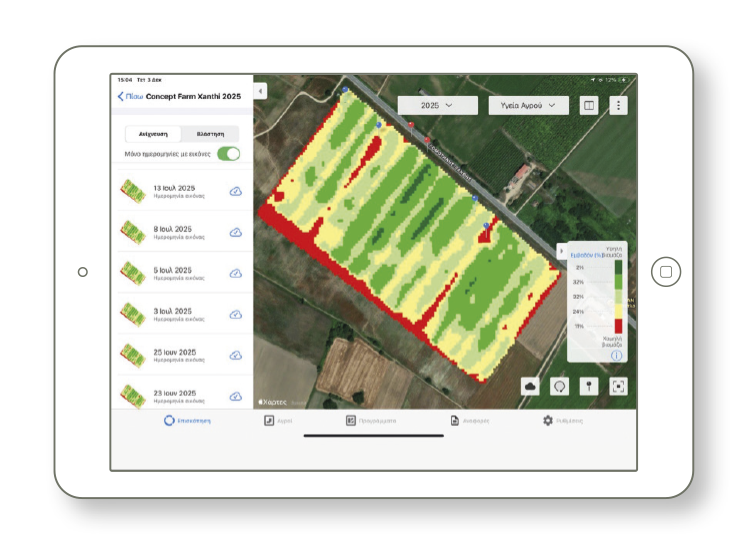This screenshot has width=753, height=552.
Task: Download the 13 Ιουλ 2025 image via cloud icon
Action: click(236, 191)
